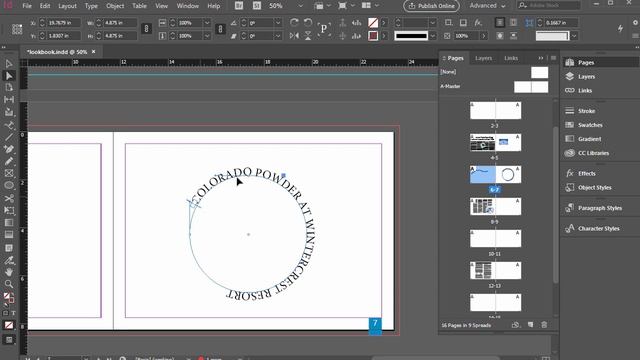The height and width of the screenshot is (360, 640).
Task: Open the File menu
Action: click(x=27, y=6)
